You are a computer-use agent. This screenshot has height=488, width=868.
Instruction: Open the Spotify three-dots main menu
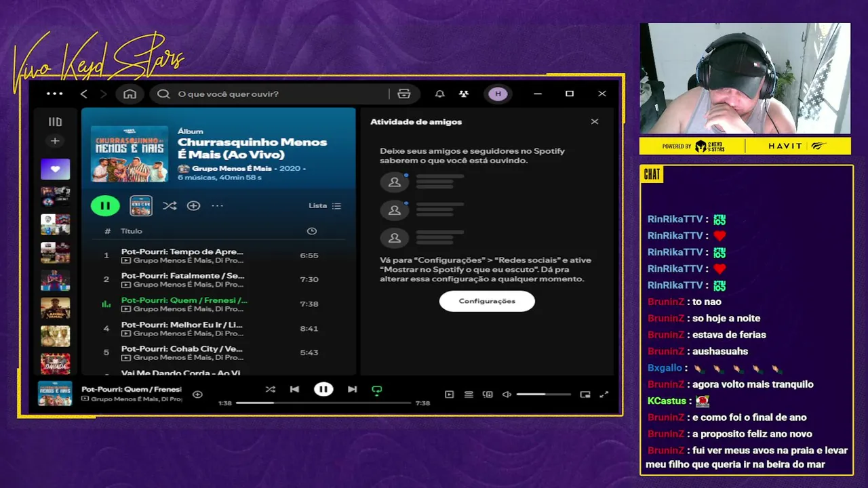pyautogui.click(x=55, y=94)
